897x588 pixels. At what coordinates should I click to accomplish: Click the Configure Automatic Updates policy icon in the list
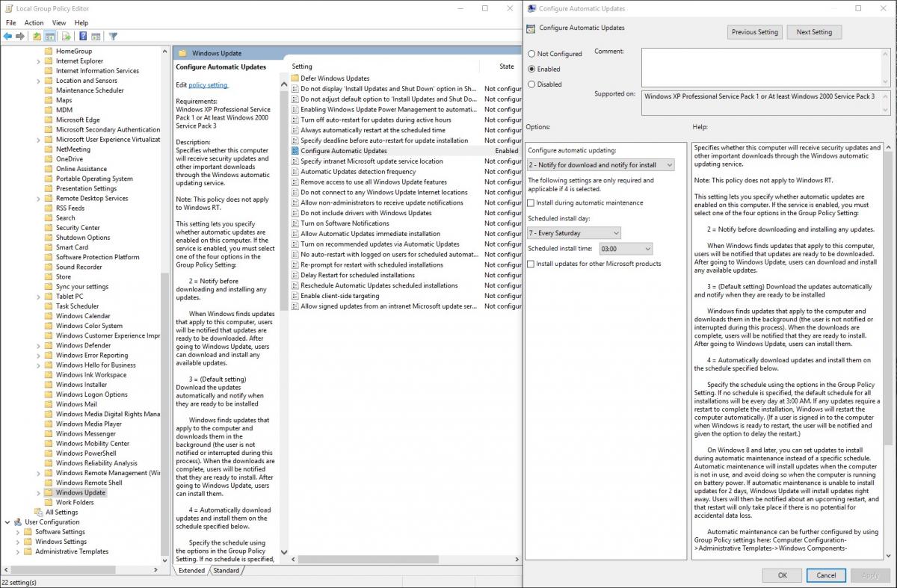[x=295, y=151]
